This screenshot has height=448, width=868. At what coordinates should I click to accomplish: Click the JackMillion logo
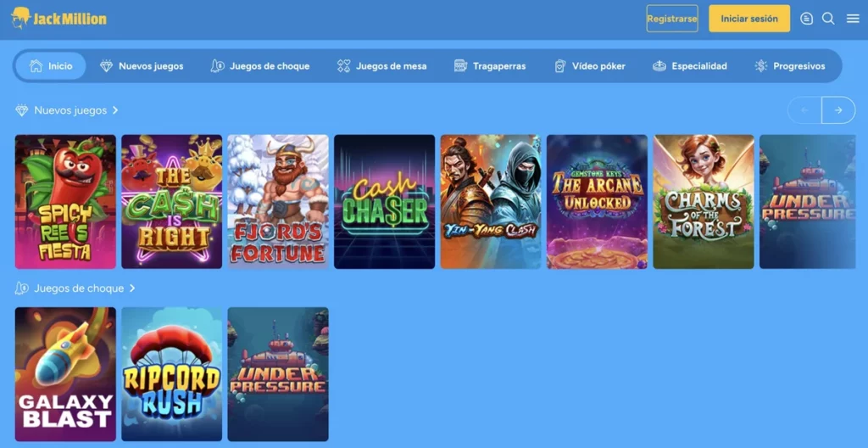click(58, 19)
